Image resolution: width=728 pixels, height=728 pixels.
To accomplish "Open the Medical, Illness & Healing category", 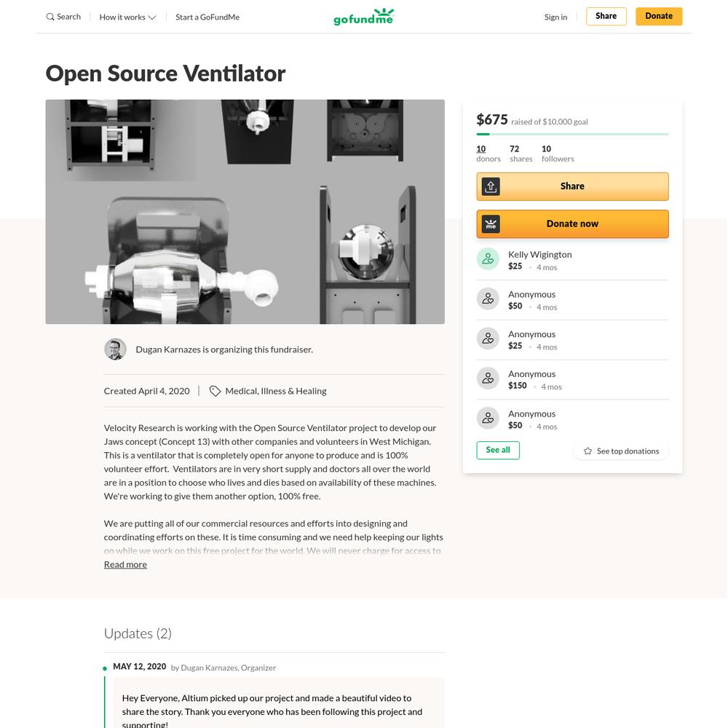I will click(x=276, y=392).
